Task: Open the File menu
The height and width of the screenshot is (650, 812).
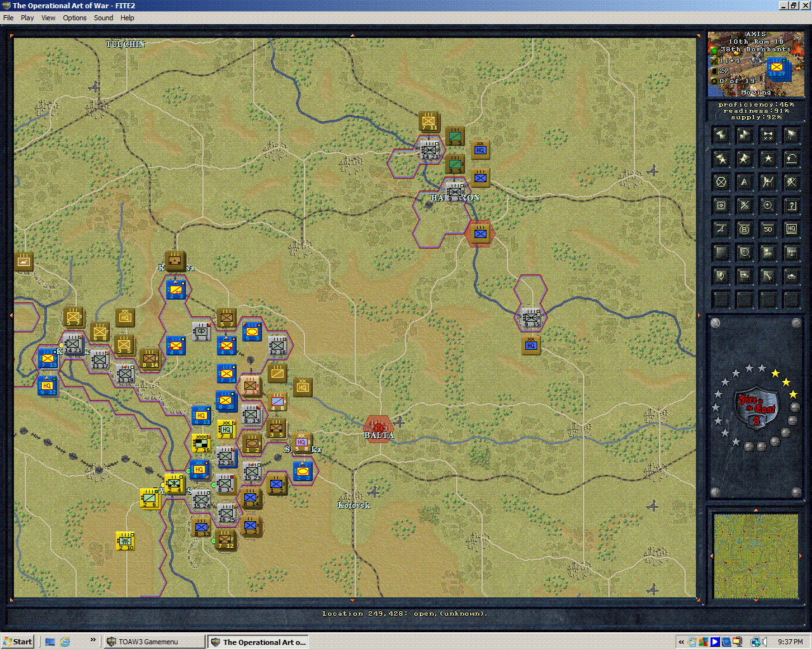Action: 8,18
